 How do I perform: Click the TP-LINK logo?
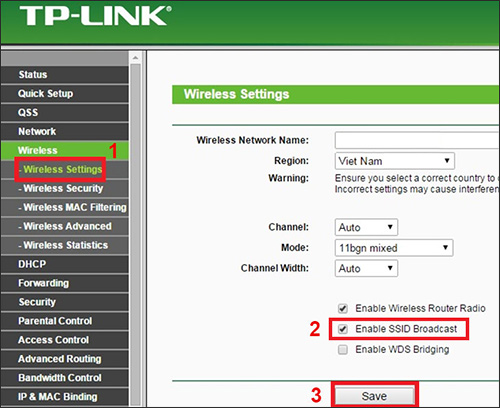pos(95,16)
